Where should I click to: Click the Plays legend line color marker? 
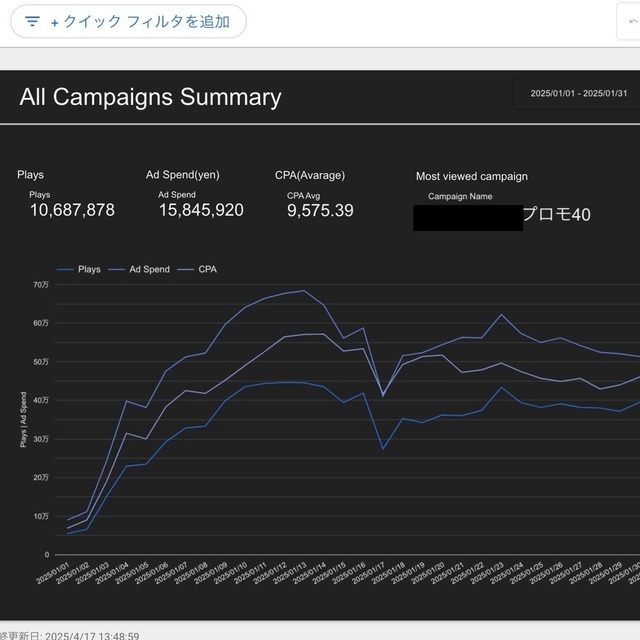tap(66, 269)
